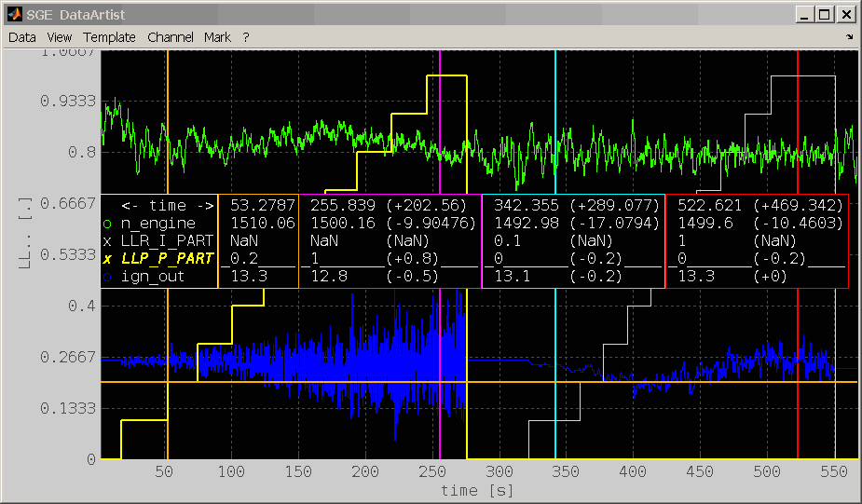Screen dimensions: 862x504
Task: Click the delta value (-17.0794)
Action: [614, 224]
